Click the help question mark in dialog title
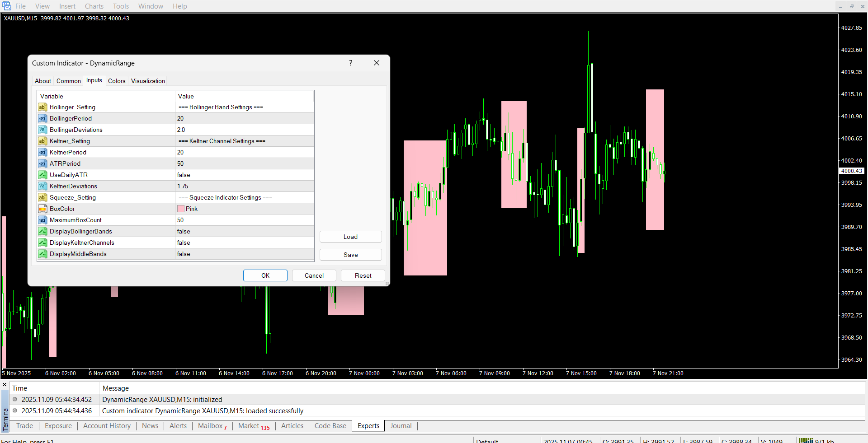This screenshot has width=868, height=443. (x=350, y=63)
